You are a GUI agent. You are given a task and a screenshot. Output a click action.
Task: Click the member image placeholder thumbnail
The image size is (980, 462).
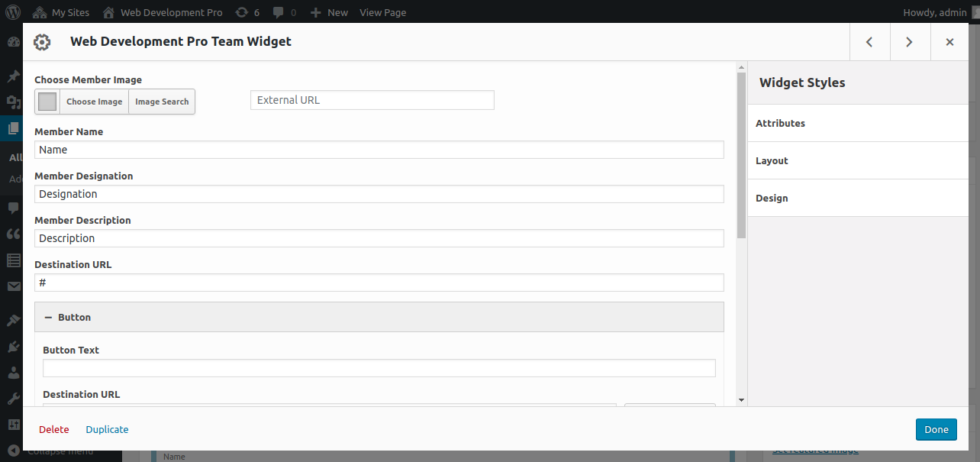coord(47,102)
